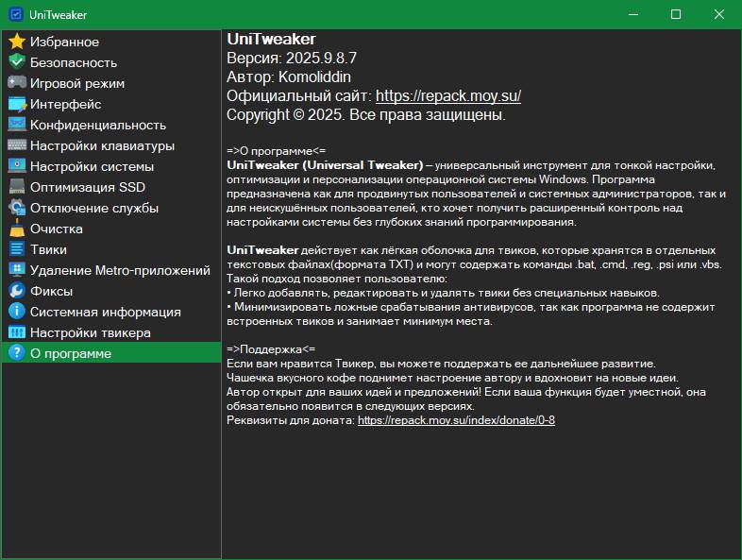Click the keyboard icon for Настройки клавиатуры
The width and height of the screenshot is (742, 560).
tap(17, 145)
